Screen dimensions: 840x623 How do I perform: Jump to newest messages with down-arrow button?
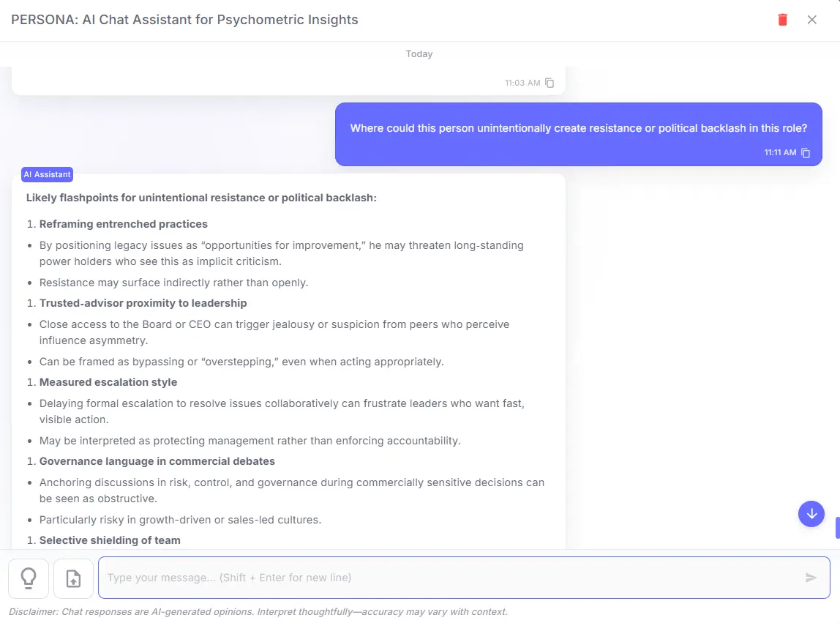coord(811,514)
